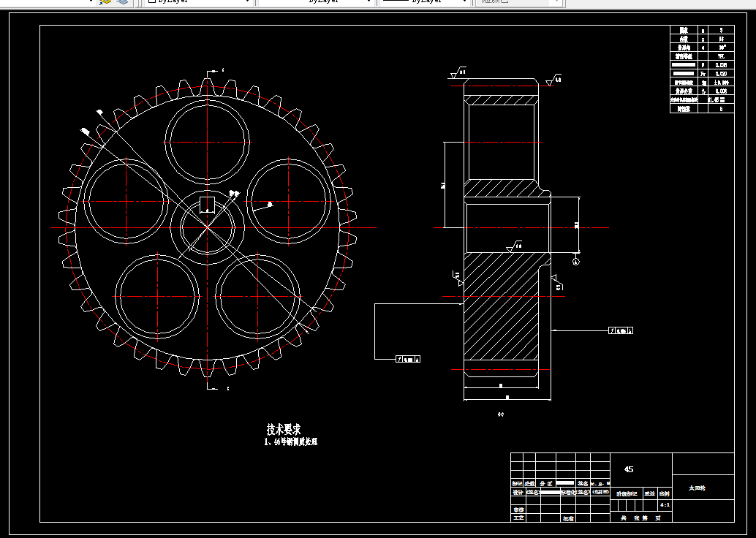Click the '0.006' value in gear parameter table

click(x=721, y=91)
